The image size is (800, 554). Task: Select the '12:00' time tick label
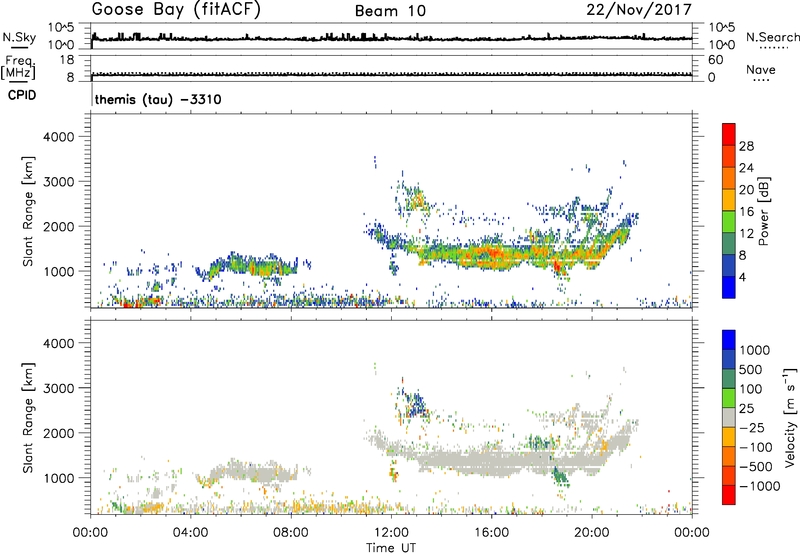pyautogui.click(x=391, y=533)
